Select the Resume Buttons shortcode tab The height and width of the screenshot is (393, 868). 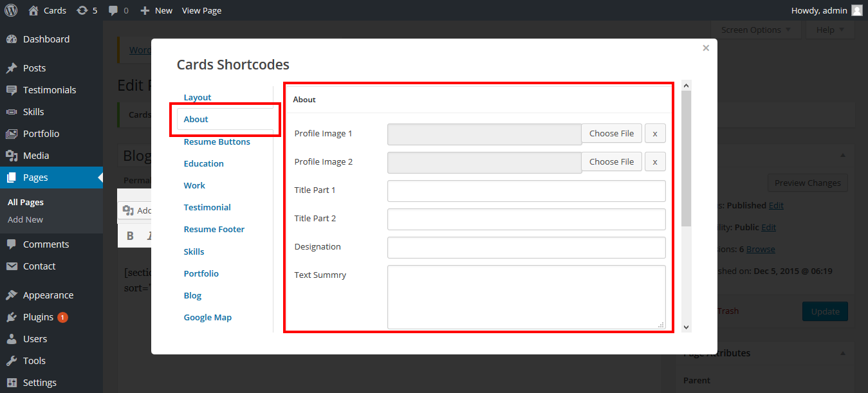click(217, 142)
